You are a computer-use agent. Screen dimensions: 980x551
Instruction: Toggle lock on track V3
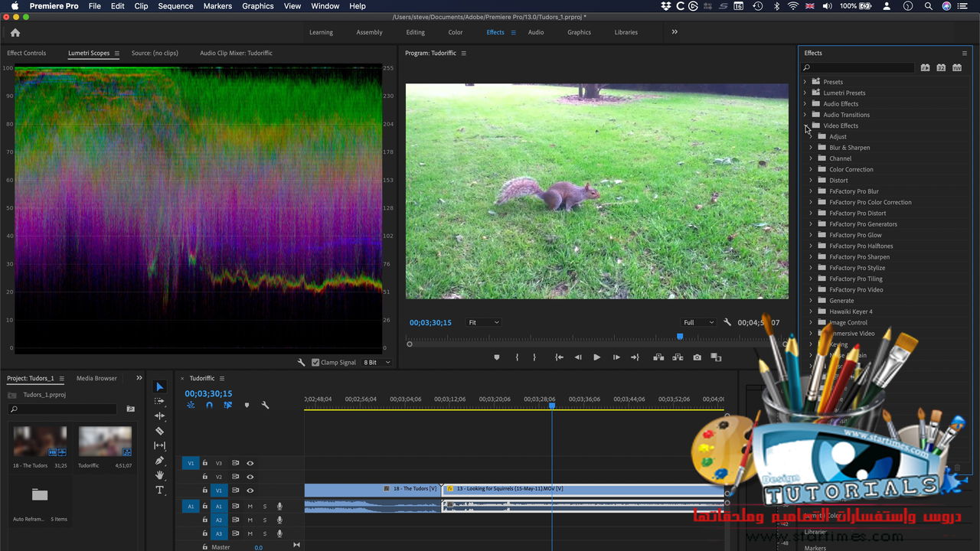click(x=205, y=463)
